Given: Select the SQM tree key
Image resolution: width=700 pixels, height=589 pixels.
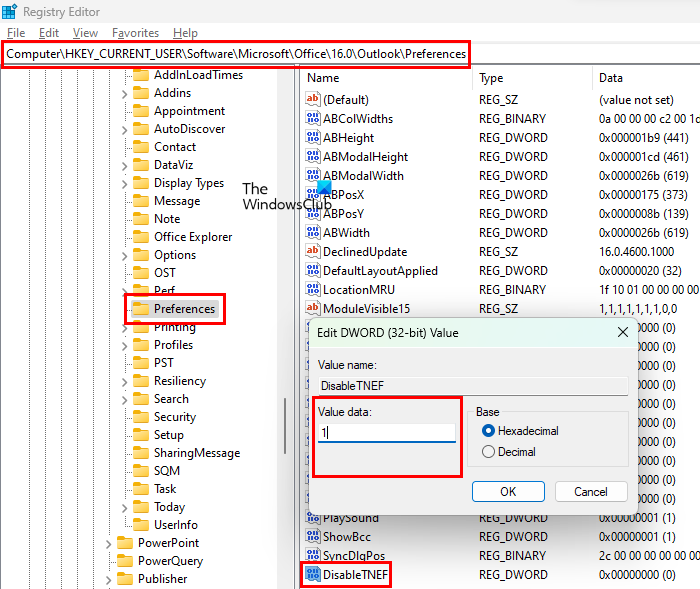Looking at the screenshot, I should point(167,471).
